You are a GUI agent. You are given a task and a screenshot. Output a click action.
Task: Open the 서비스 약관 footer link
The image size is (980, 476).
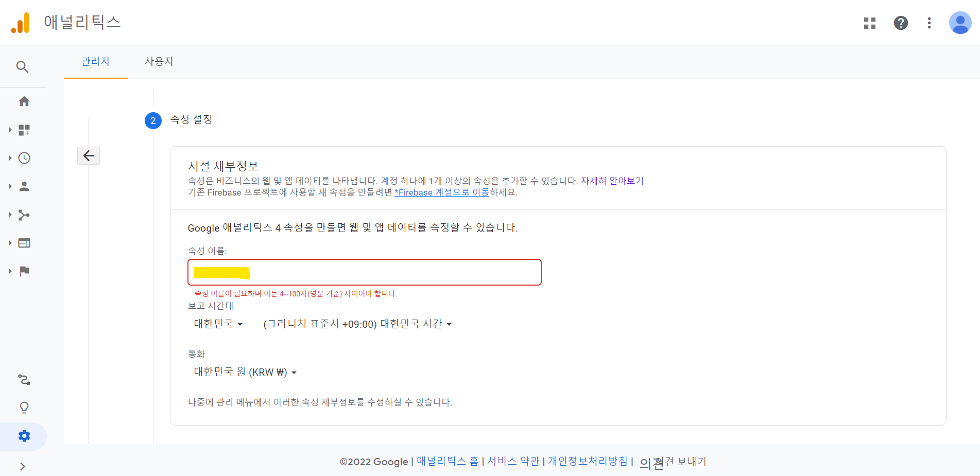click(513, 461)
